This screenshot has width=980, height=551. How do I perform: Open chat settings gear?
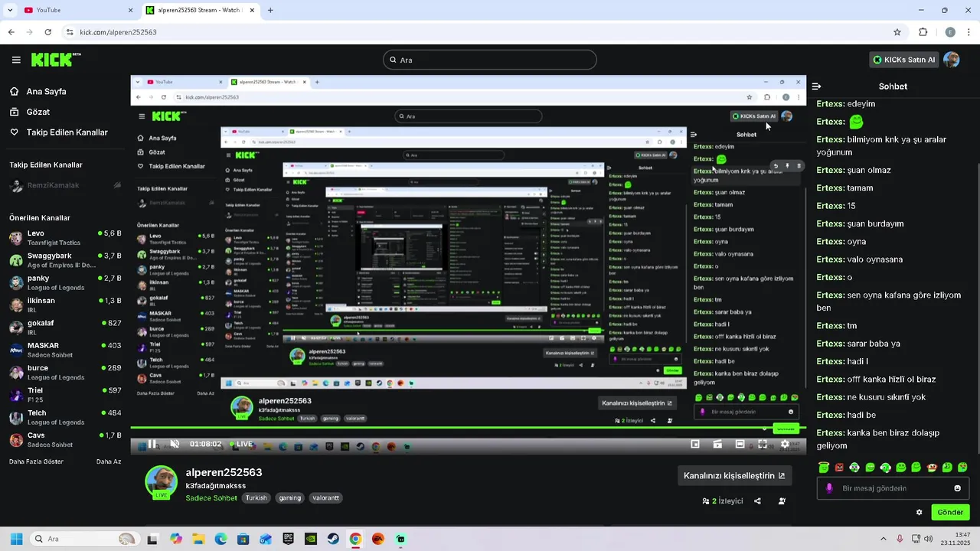(919, 513)
